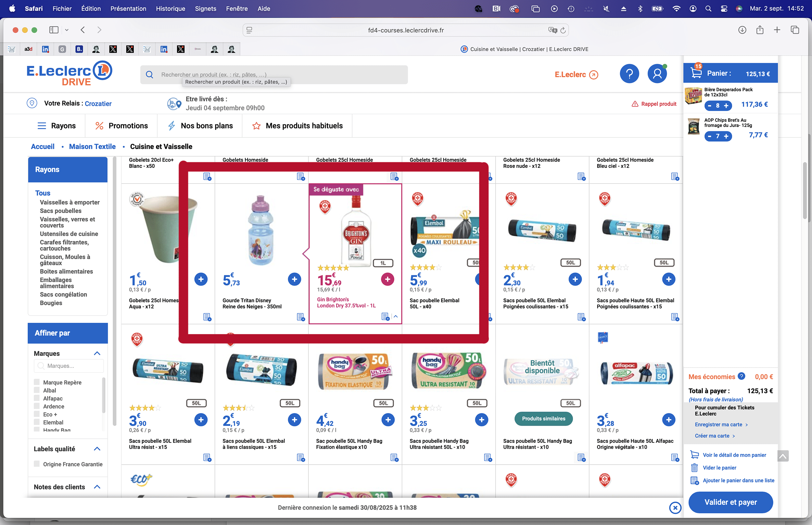
Task: Click the cart icon in Panier header
Action: (x=696, y=73)
